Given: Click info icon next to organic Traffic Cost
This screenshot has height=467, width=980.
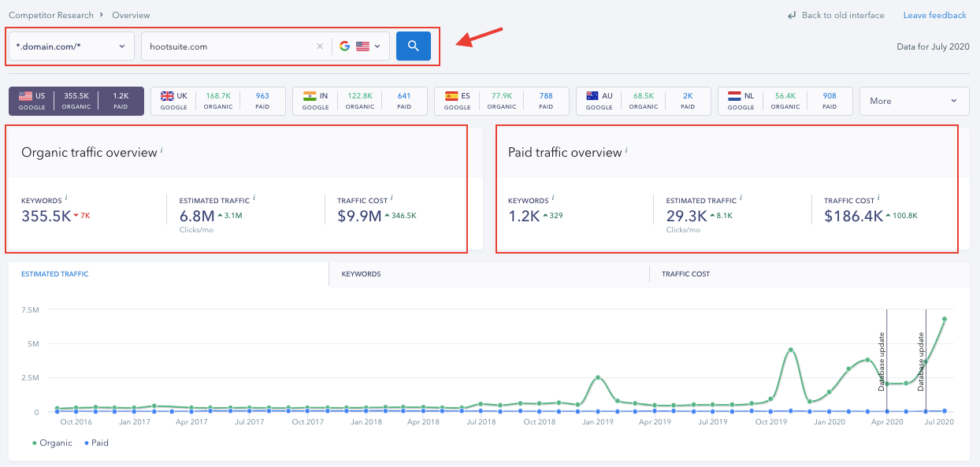Looking at the screenshot, I should 392,198.
